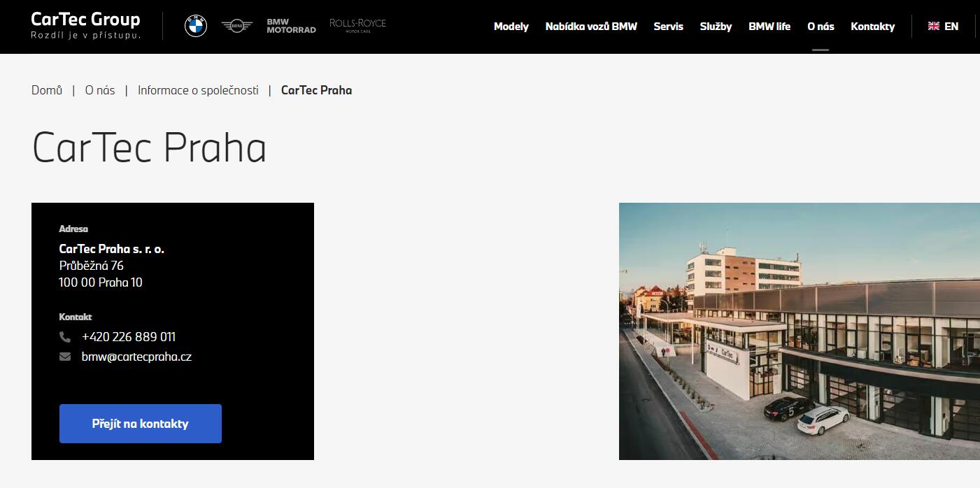
Task: Go to Kontakty in top navigation
Action: click(872, 27)
